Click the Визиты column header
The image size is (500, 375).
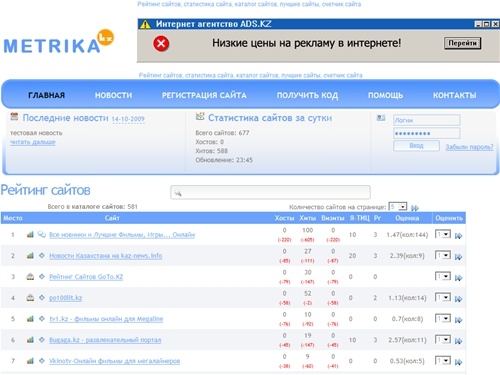pos(333,218)
